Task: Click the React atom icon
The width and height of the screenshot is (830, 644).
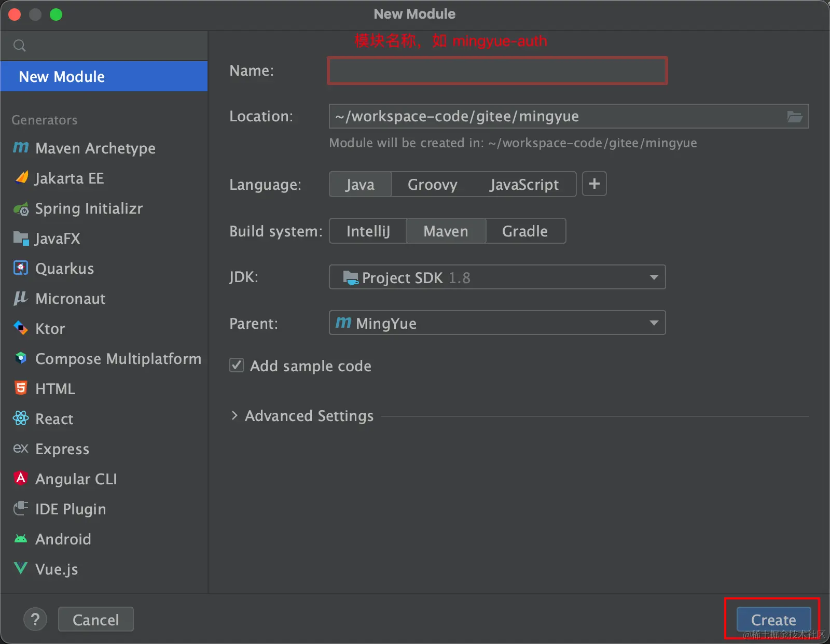Action: point(21,418)
